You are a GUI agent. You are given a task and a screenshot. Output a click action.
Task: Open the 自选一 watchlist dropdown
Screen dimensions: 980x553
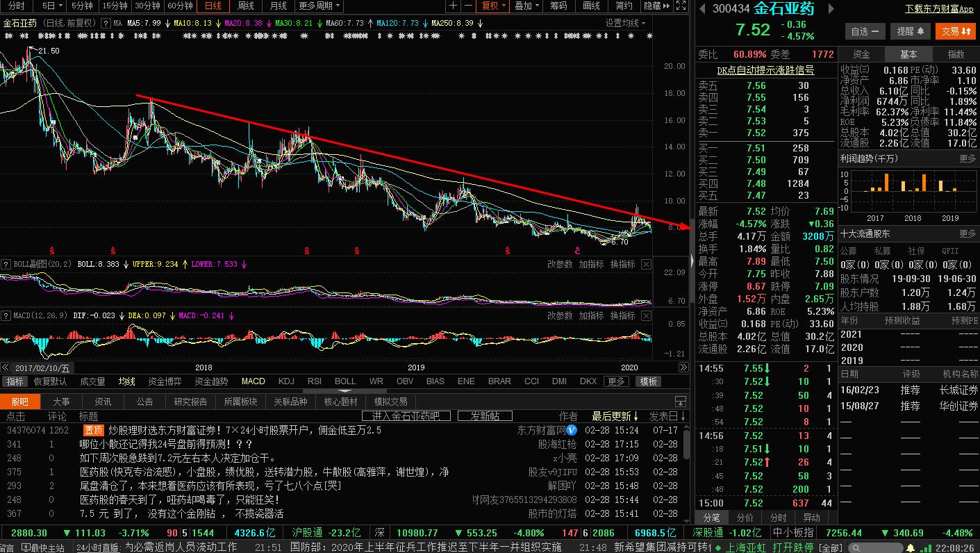(866, 31)
